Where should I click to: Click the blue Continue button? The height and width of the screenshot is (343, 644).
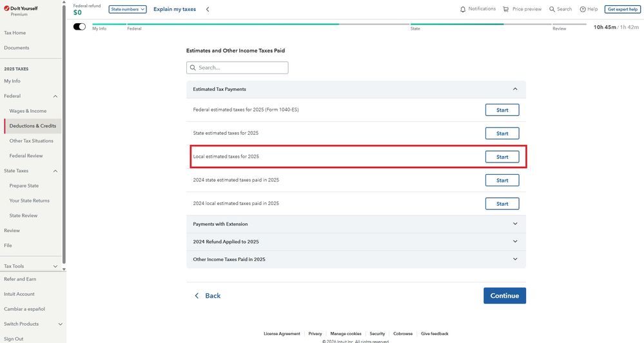[x=504, y=295]
